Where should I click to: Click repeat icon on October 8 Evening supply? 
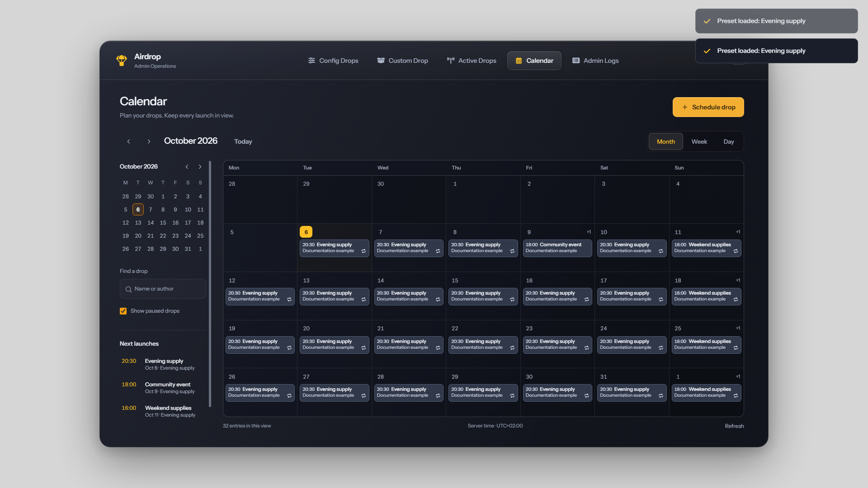click(512, 251)
